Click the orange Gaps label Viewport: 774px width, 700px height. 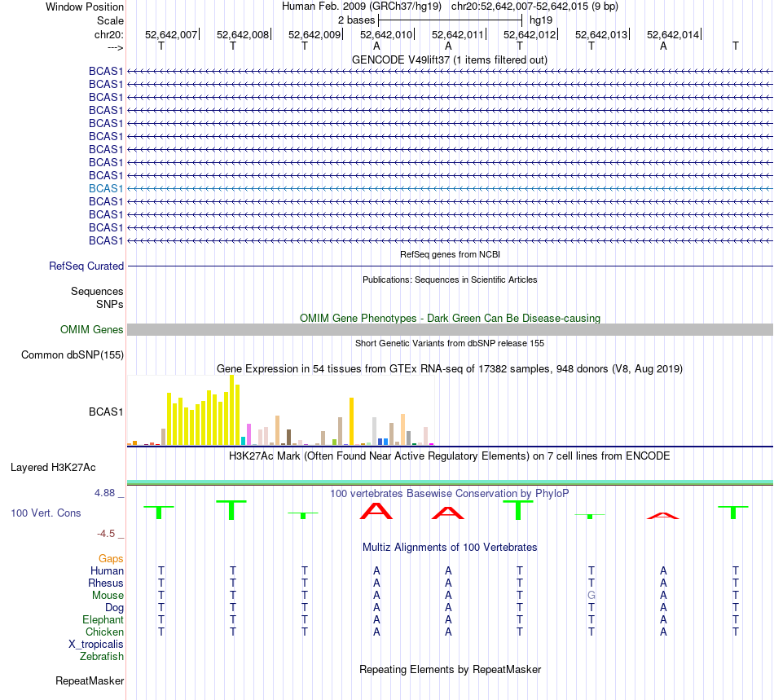[111, 558]
